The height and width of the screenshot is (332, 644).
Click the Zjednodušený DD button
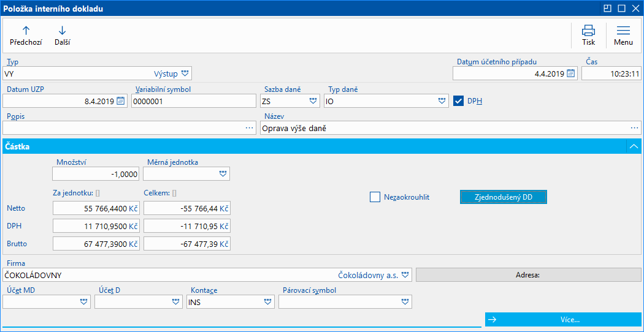tap(504, 197)
